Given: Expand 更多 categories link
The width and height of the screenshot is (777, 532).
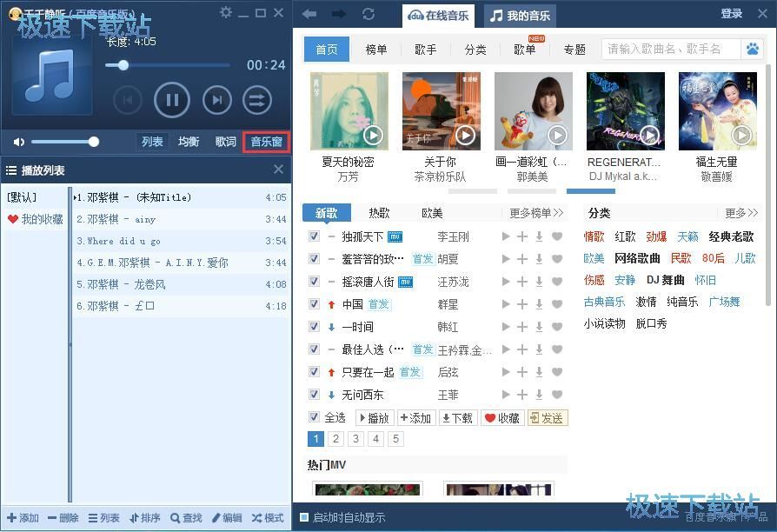Looking at the screenshot, I should (741, 213).
